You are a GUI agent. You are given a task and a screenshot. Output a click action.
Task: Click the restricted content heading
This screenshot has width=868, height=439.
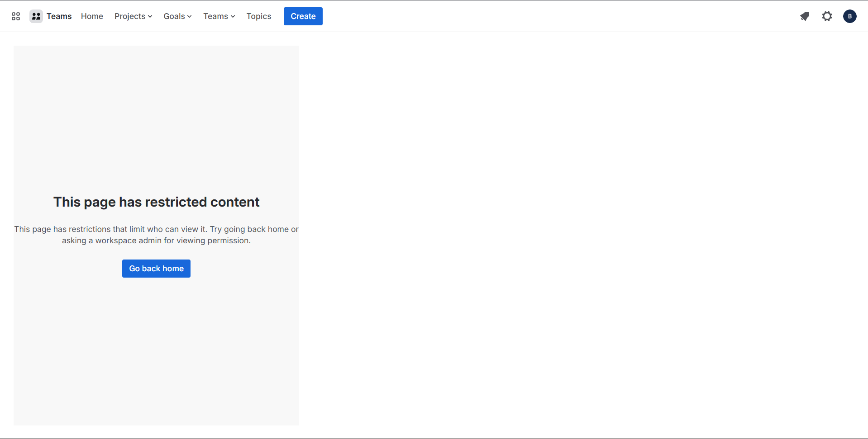(x=156, y=202)
